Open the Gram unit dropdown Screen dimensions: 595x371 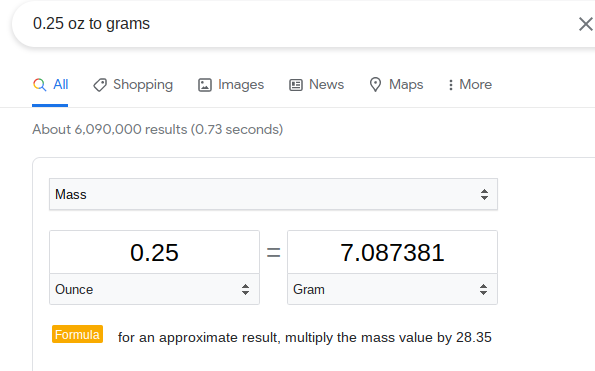coord(392,289)
